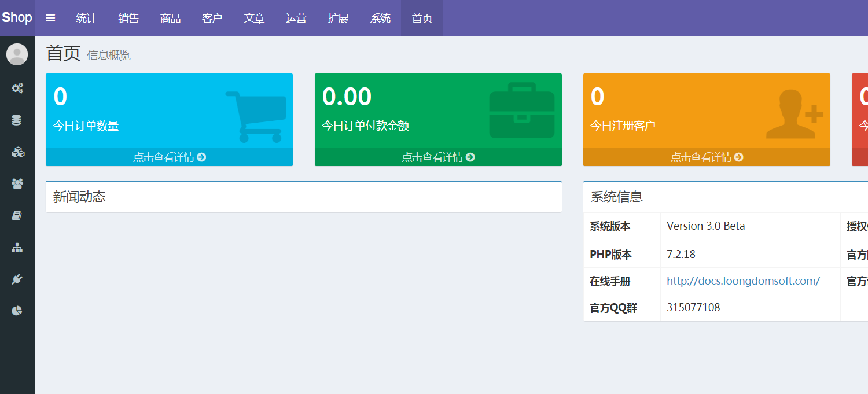Open the users group sidebar icon

(x=17, y=184)
